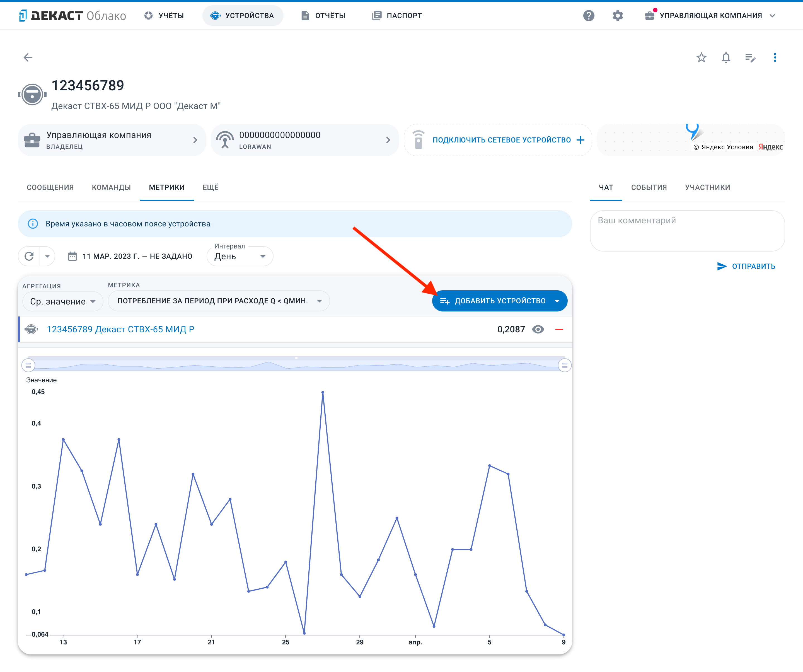This screenshot has height=672, width=803.
Task: Open the Паспорт section
Action: tap(397, 16)
